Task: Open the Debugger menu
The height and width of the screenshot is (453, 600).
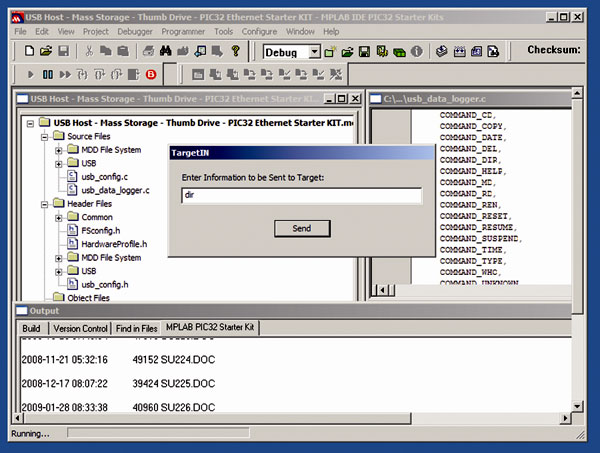Action: coord(135,31)
